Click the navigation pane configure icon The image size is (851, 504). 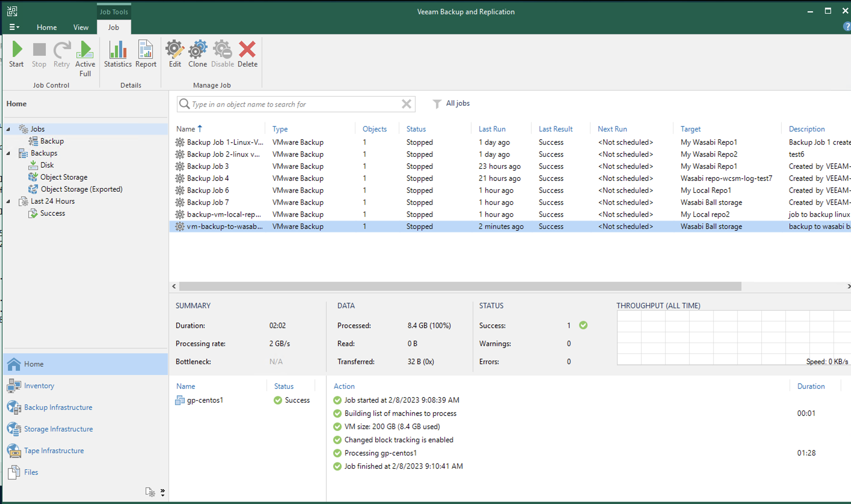[x=150, y=492]
